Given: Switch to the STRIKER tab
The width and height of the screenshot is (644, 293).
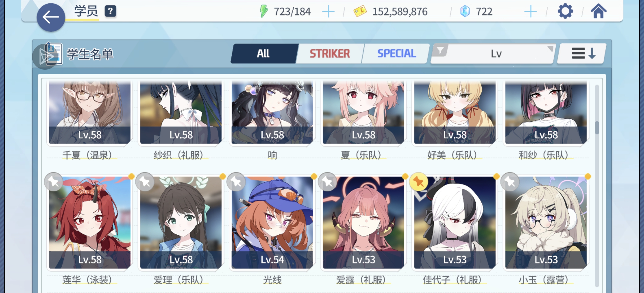Looking at the screenshot, I should (330, 54).
